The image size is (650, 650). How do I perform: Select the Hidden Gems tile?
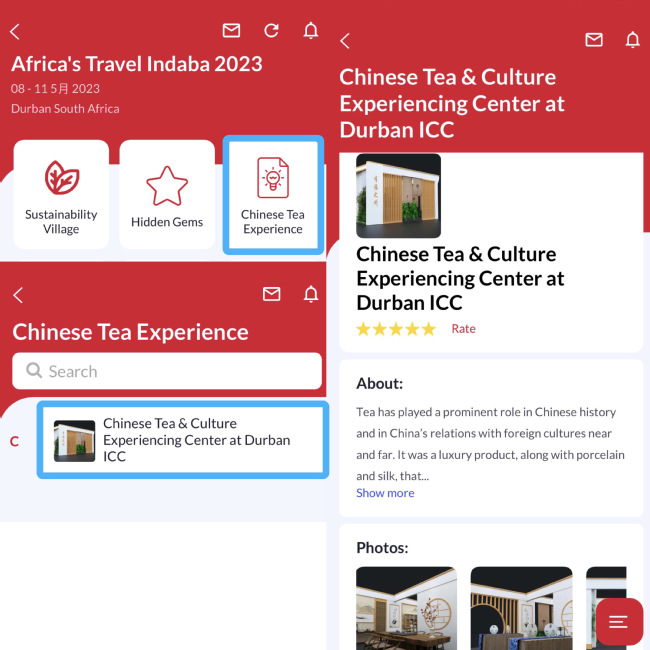[167, 194]
